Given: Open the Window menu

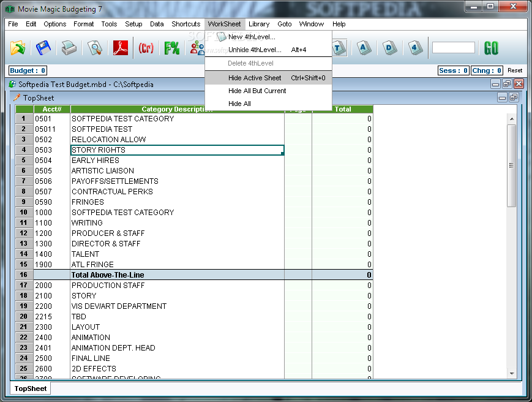Looking at the screenshot, I should pos(311,24).
